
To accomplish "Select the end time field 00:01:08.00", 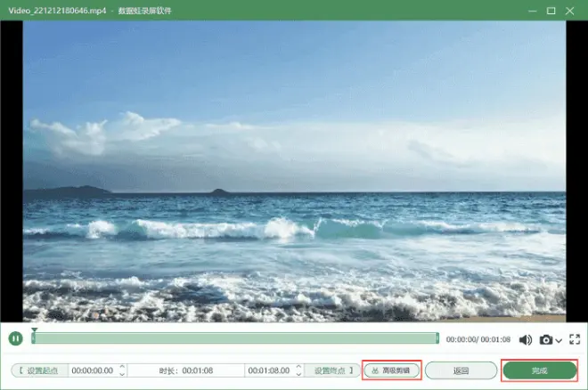I will point(269,370).
